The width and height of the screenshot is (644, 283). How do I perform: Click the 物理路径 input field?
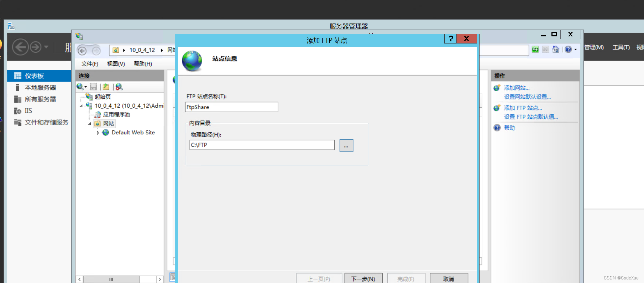pyautogui.click(x=262, y=145)
